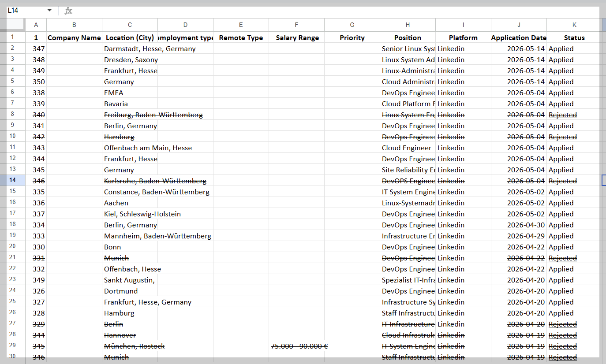Viewport: 606px width, 364px height.
Task: Select column C header
Action: (x=130, y=25)
